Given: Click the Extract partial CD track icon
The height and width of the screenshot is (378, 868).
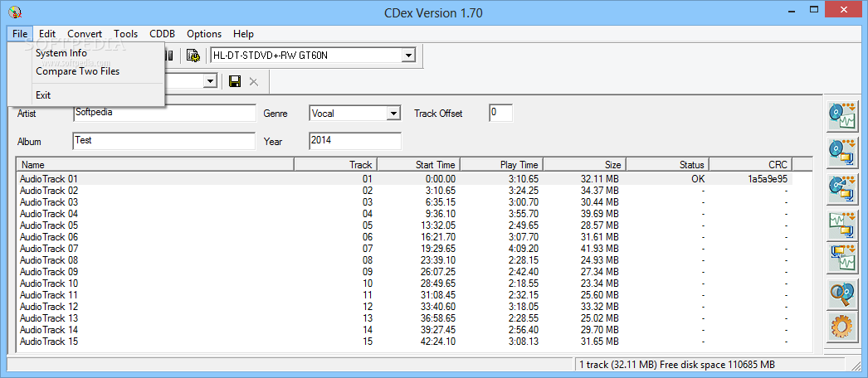Looking at the screenshot, I should click(842, 188).
